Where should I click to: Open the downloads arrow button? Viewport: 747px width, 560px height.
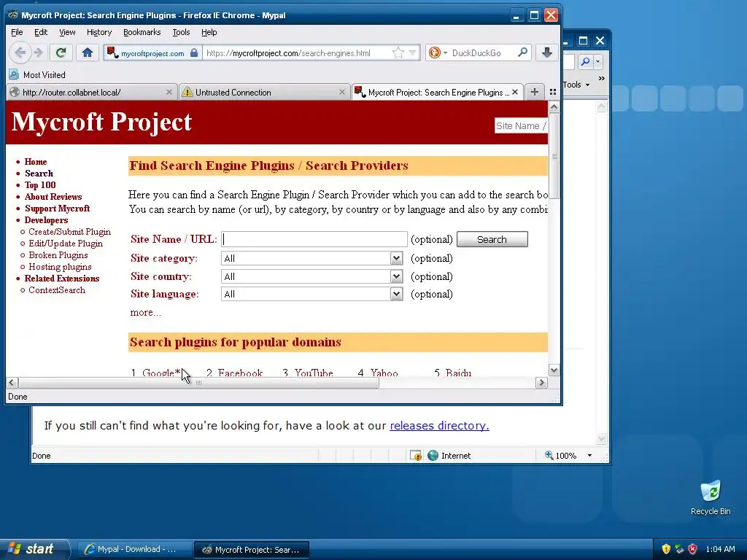point(547,52)
